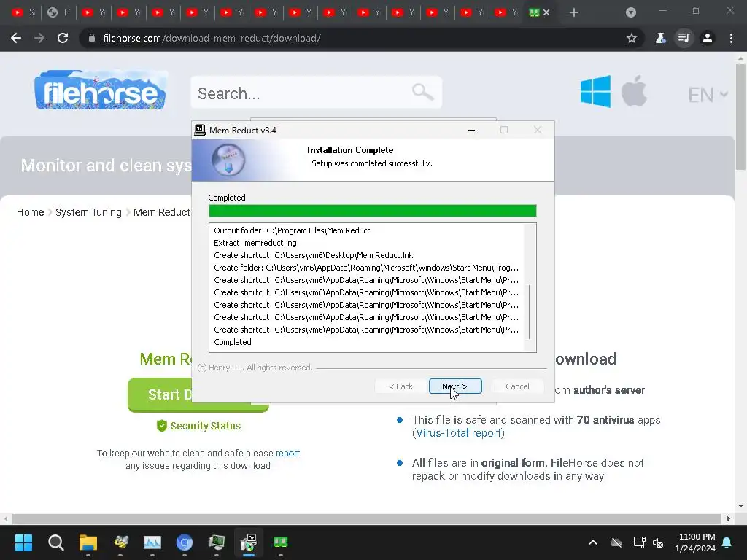The image size is (747, 560).
Task: Click the Back button in installer
Action: click(x=400, y=386)
